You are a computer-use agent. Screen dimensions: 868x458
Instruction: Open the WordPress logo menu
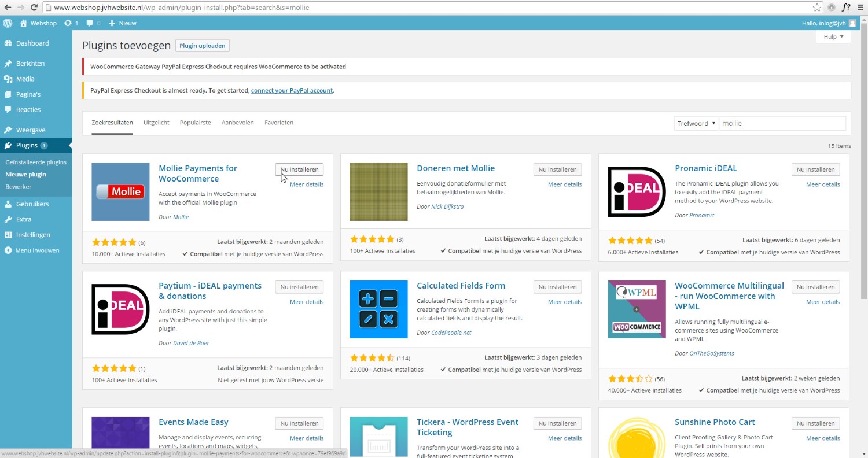(x=8, y=23)
